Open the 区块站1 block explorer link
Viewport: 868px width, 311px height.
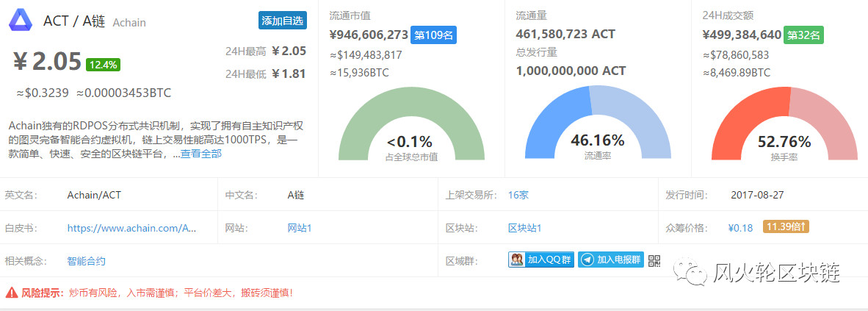pos(525,228)
